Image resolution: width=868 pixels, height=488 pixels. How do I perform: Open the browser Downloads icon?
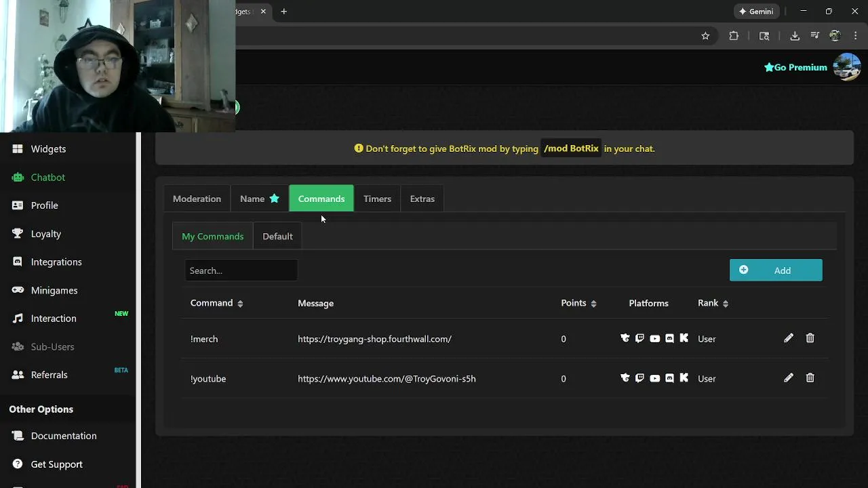coord(795,36)
